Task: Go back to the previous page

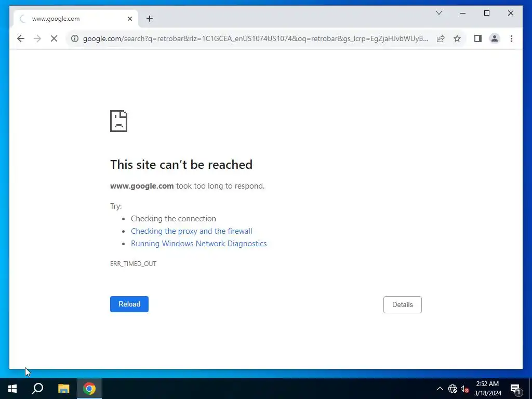Action: pos(21,38)
